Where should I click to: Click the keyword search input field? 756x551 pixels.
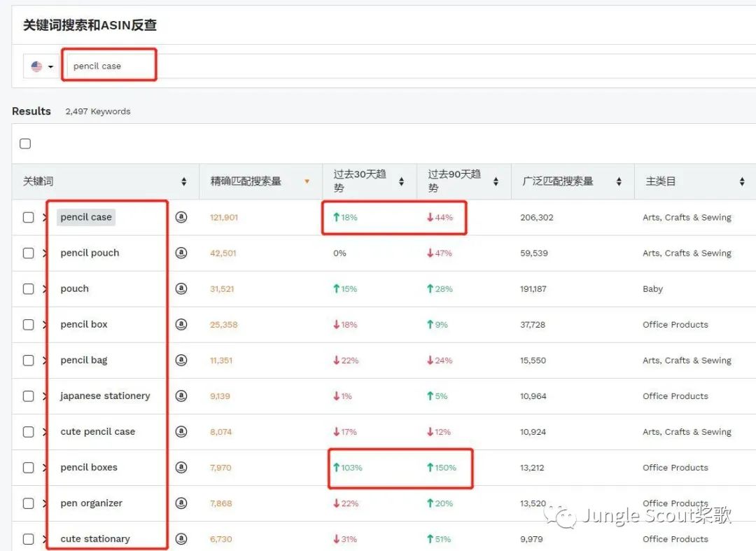click(x=109, y=65)
